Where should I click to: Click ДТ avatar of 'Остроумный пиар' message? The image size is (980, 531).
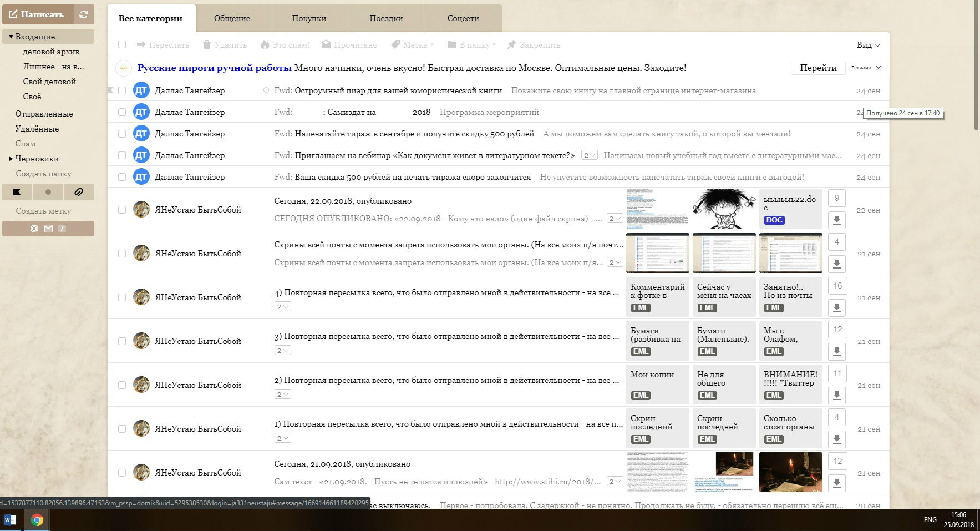[x=141, y=90]
